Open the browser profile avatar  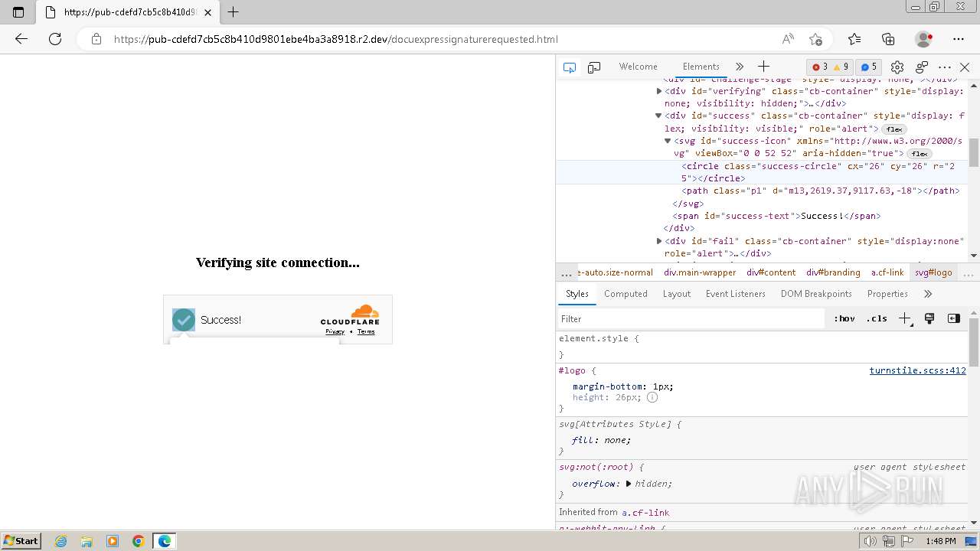click(923, 39)
